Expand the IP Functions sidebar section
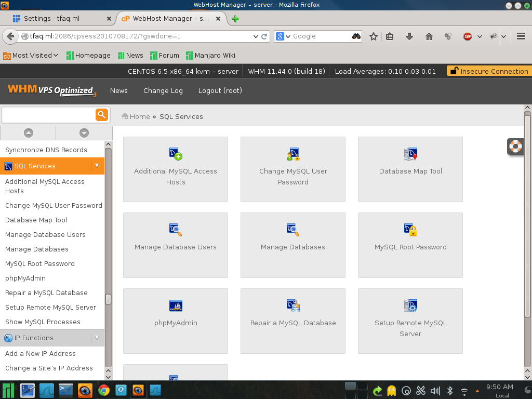This screenshot has width=532, height=399. tap(97, 338)
